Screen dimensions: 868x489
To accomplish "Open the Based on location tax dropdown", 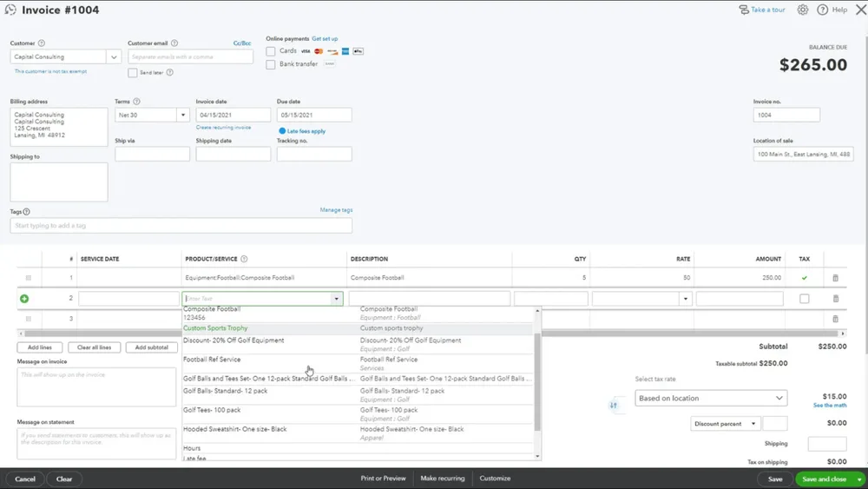I will 711,398.
